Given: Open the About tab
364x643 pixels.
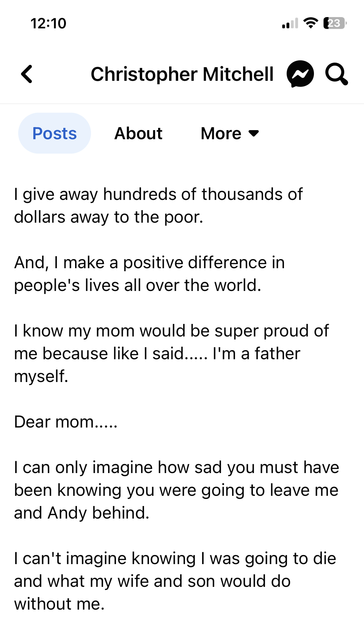Looking at the screenshot, I should [138, 134].
